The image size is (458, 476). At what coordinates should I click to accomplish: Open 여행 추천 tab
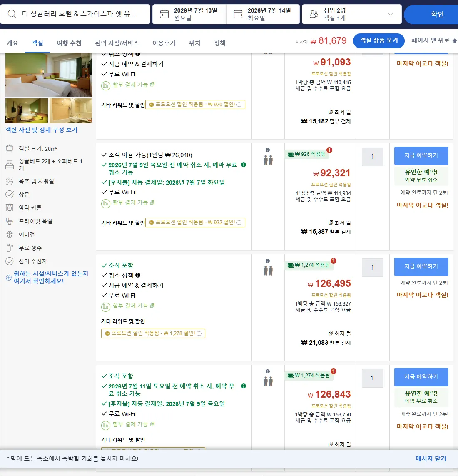69,43
